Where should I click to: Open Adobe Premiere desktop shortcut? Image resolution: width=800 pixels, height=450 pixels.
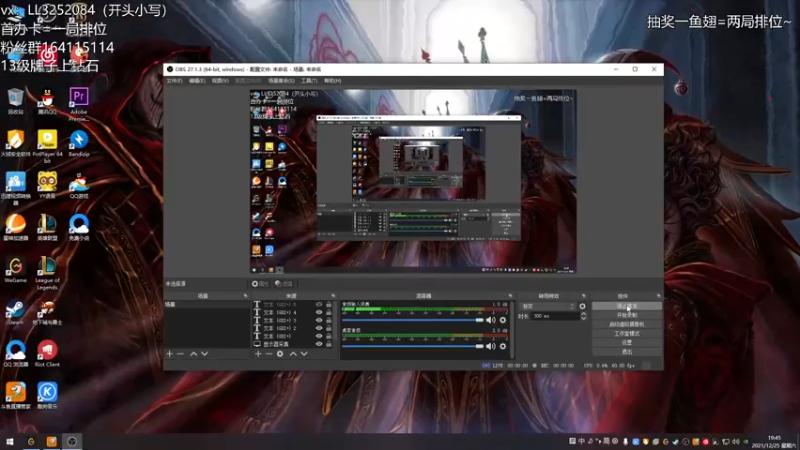pos(79,104)
